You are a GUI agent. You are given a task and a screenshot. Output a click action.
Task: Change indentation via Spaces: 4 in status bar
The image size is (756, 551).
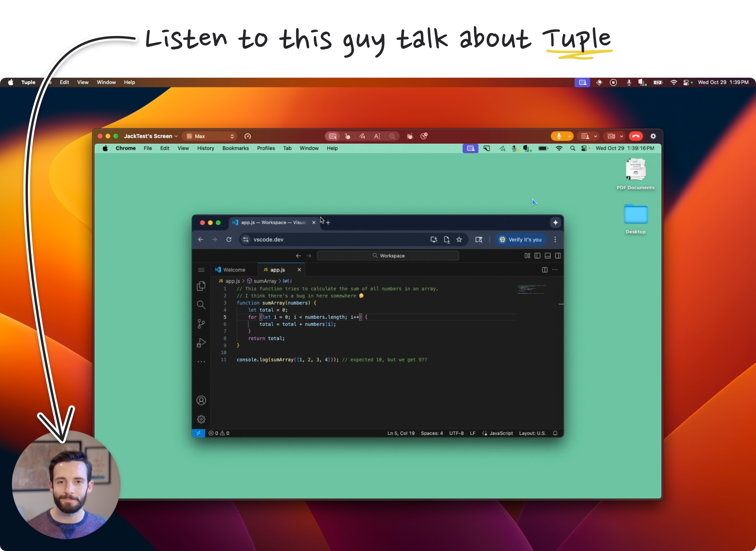432,433
